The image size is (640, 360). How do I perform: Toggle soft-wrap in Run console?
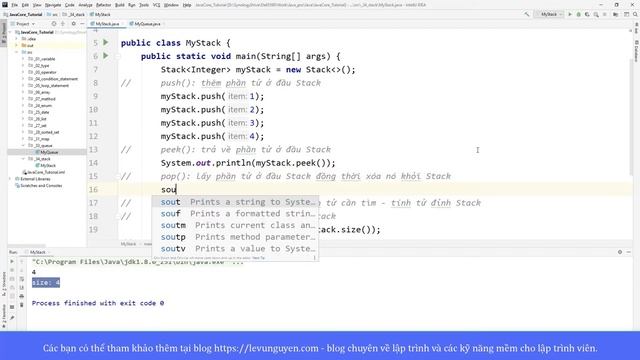coord(22,279)
